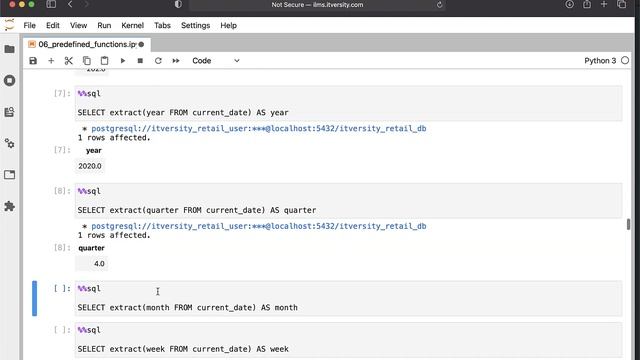Screen dimensions: 640x360
Task: Cut selected cell using the scissors icon
Action: (x=69, y=61)
